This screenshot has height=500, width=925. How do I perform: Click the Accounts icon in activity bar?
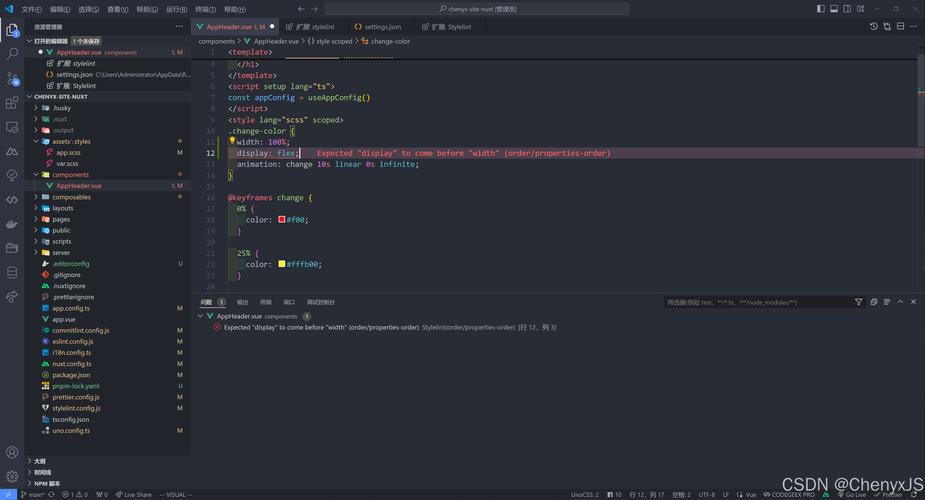(x=12, y=453)
